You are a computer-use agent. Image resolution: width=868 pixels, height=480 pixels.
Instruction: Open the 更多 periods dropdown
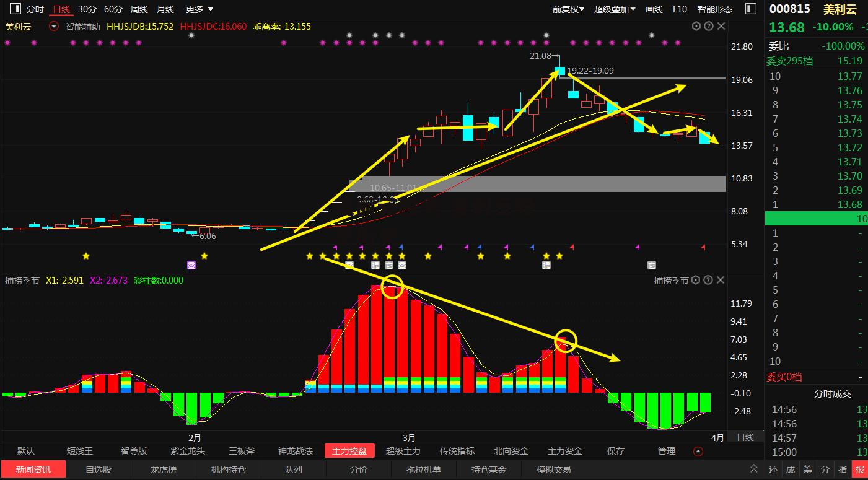199,9
